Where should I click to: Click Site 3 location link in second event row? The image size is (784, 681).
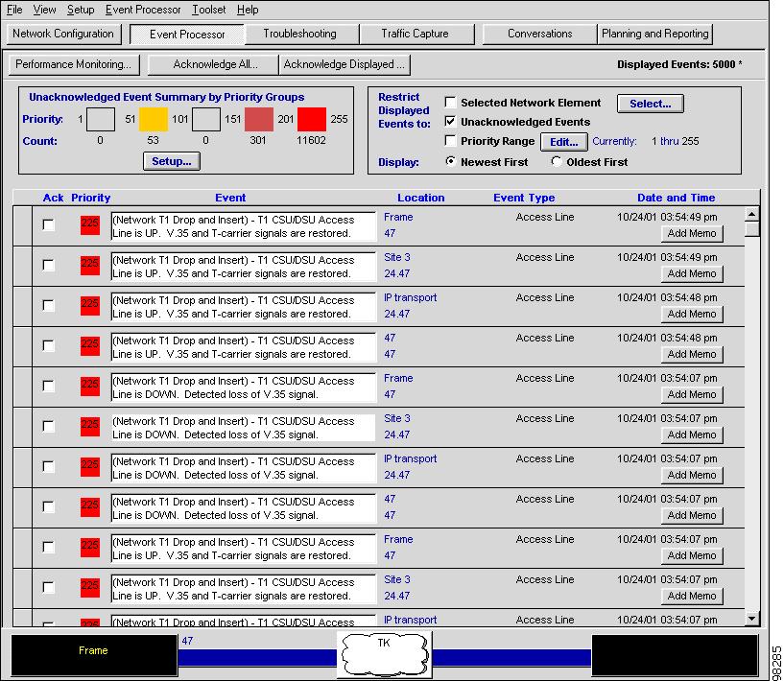397,257
